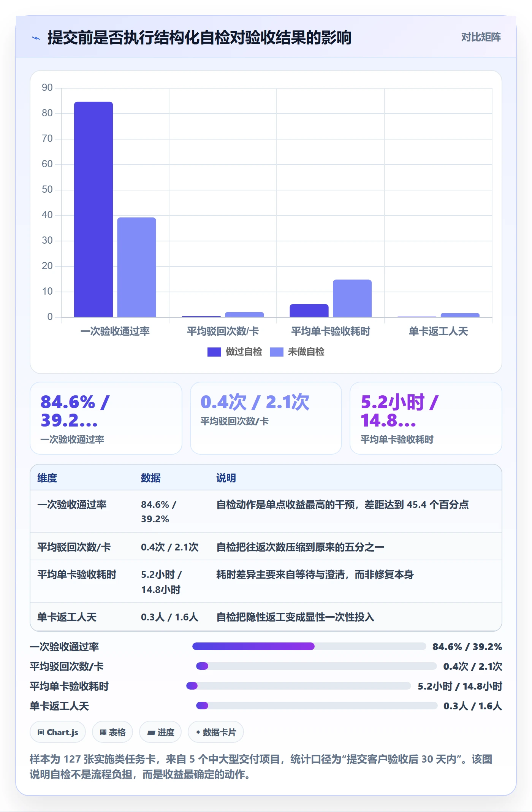This screenshot has height=812, width=532.
Task: Click the 说明 column header
Action: (226, 478)
